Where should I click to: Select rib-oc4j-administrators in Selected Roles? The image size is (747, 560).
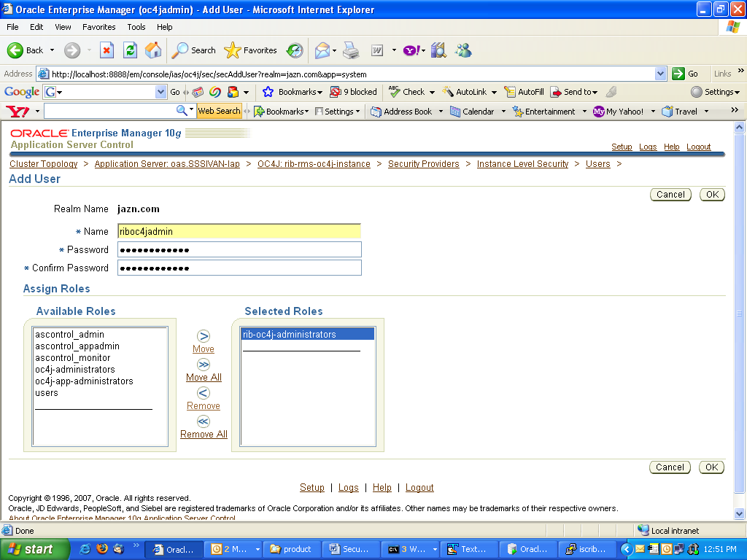tap(307, 334)
